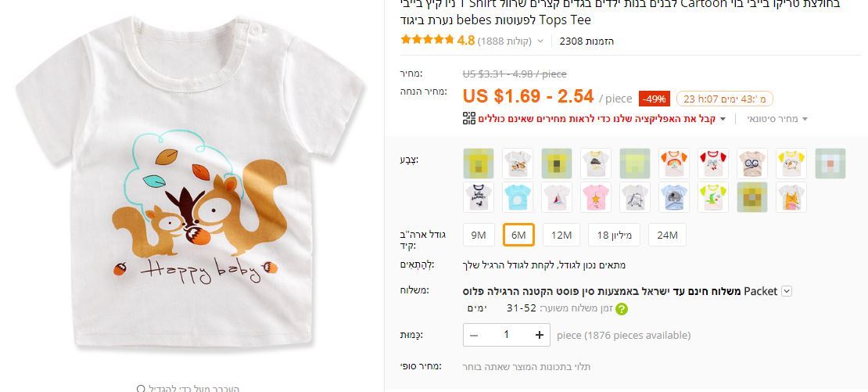Select the solid light blue t-shirt swatch
Screen dimensions: 868x392
518,197
